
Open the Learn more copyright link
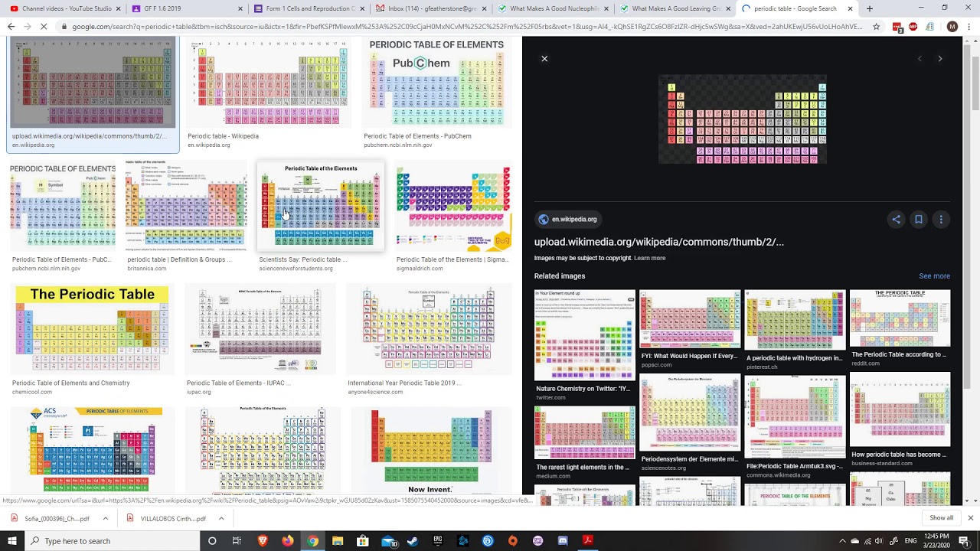(x=649, y=258)
